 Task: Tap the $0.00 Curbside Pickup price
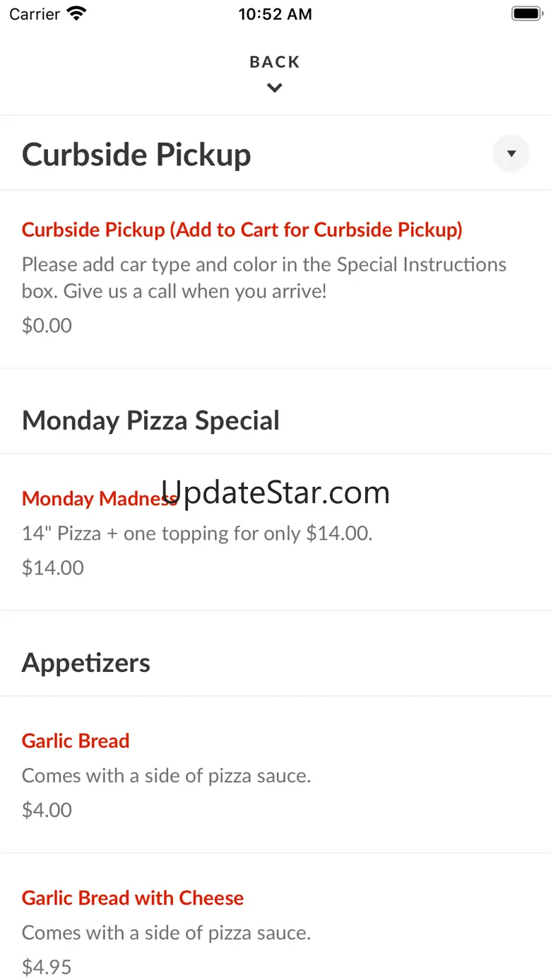(x=47, y=325)
